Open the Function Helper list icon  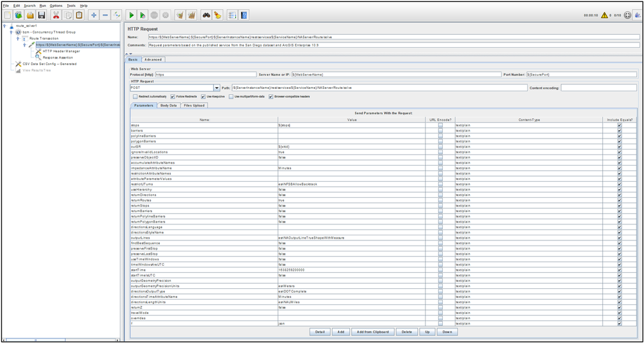(233, 15)
